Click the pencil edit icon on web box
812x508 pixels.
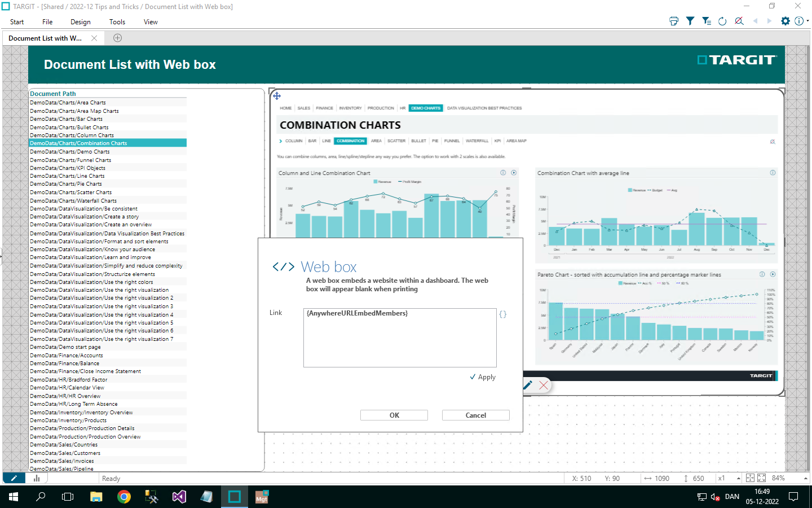528,385
